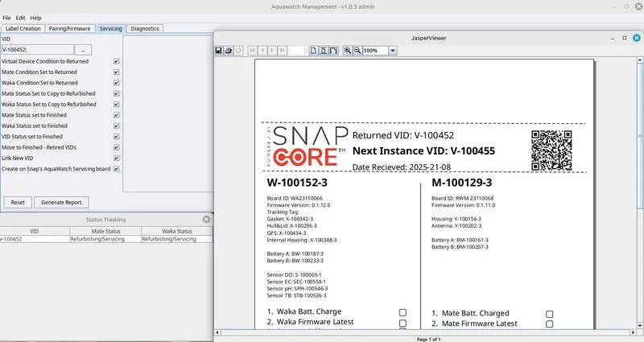The height and width of the screenshot is (342, 644).
Task: Select the Servicing tab
Action: pos(111,29)
